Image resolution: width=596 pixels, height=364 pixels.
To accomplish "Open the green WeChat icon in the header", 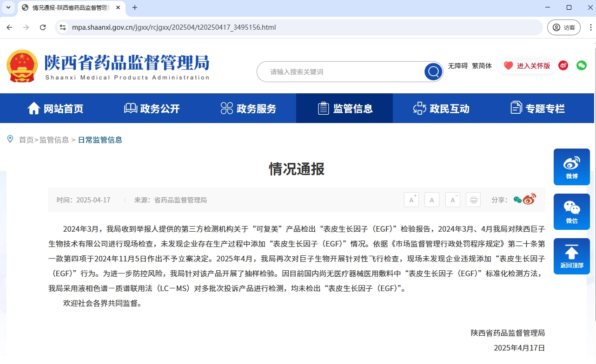I will point(582,65).
